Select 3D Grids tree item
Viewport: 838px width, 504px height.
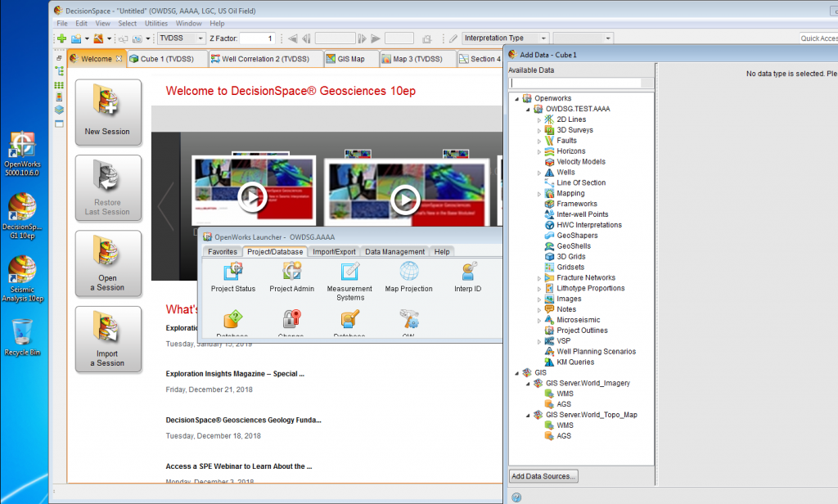570,257
